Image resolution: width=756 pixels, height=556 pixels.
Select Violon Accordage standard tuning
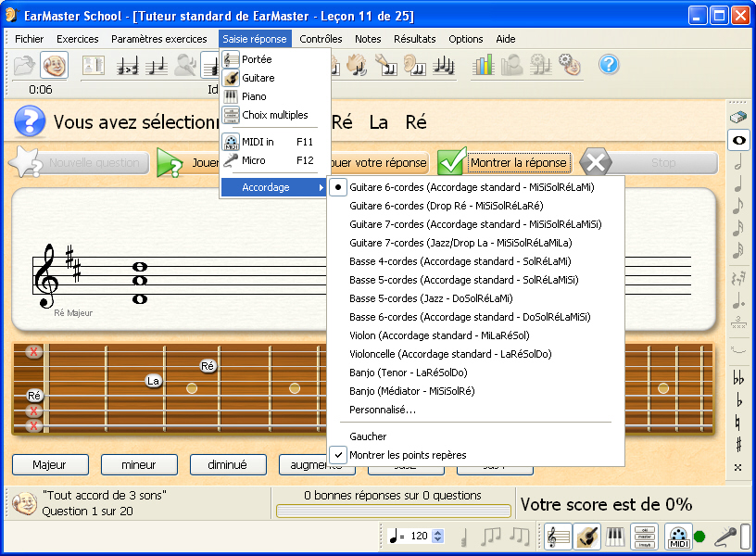[x=475, y=335]
